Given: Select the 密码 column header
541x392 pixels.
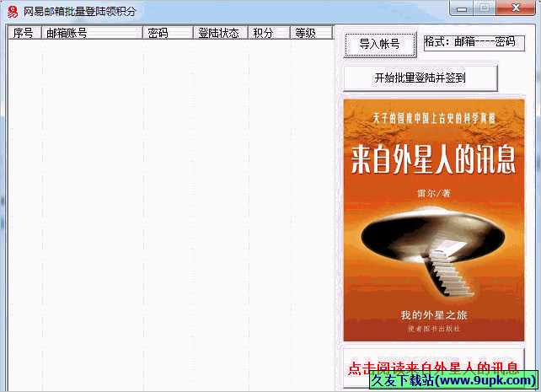Looking at the screenshot, I should pos(168,33).
